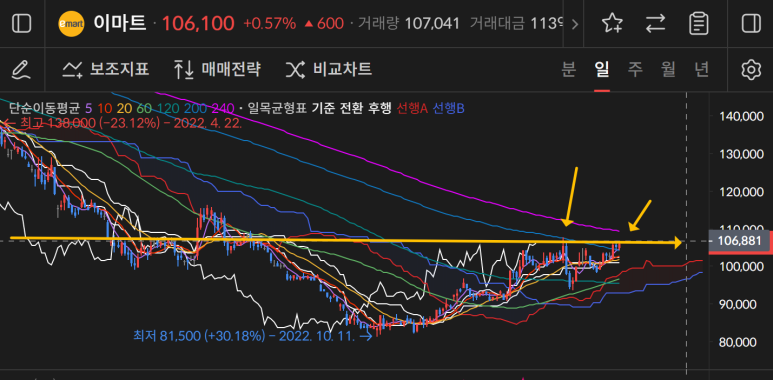
Task: Click the 최저 81,500 low annotation
Action: pos(252,336)
